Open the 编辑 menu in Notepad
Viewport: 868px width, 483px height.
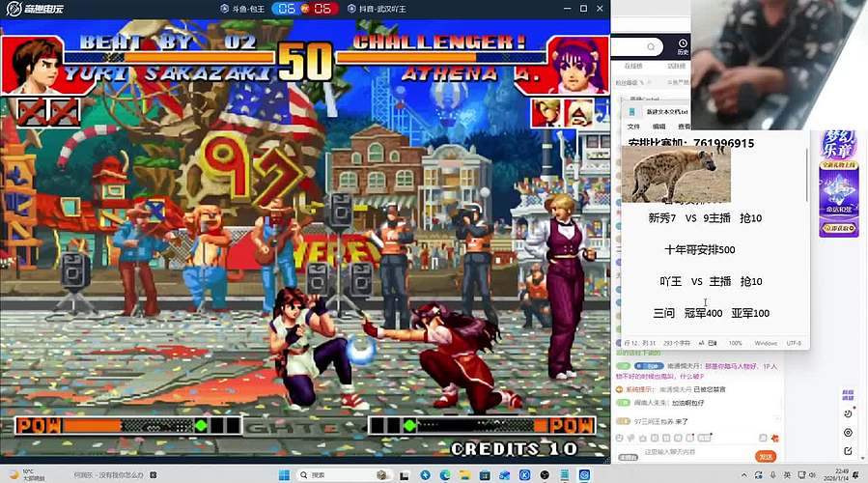click(x=658, y=127)
